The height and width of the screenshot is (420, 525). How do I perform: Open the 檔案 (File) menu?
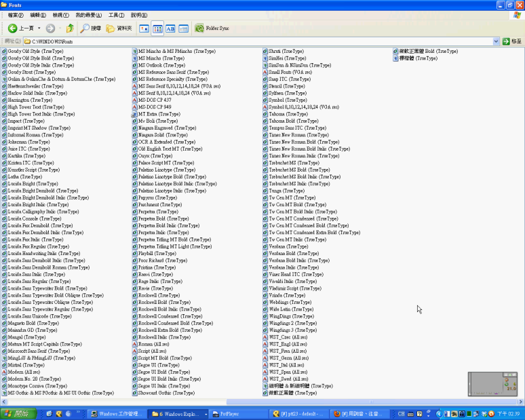click(15, 15)
